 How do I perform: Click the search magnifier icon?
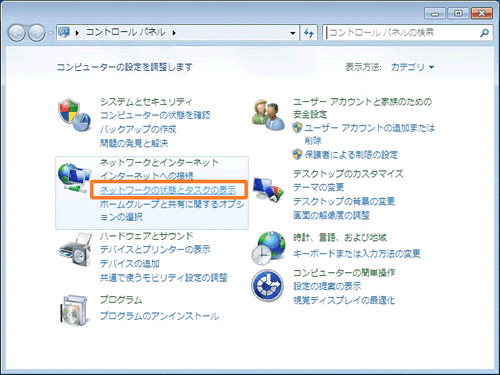[x=484, y=33]
